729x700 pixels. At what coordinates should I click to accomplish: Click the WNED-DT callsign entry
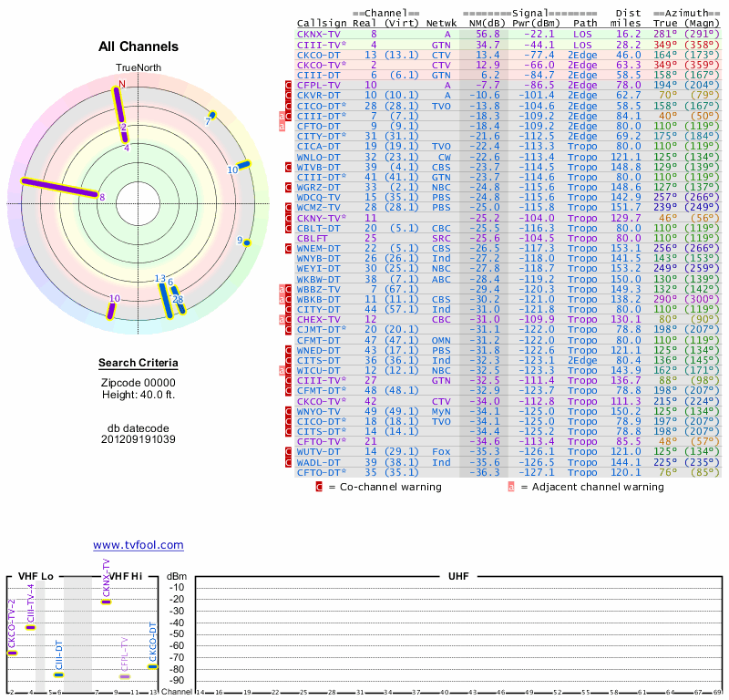(x=319, y=349)
